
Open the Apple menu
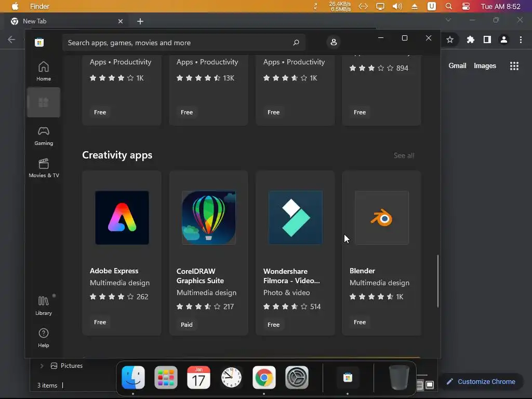15,6
